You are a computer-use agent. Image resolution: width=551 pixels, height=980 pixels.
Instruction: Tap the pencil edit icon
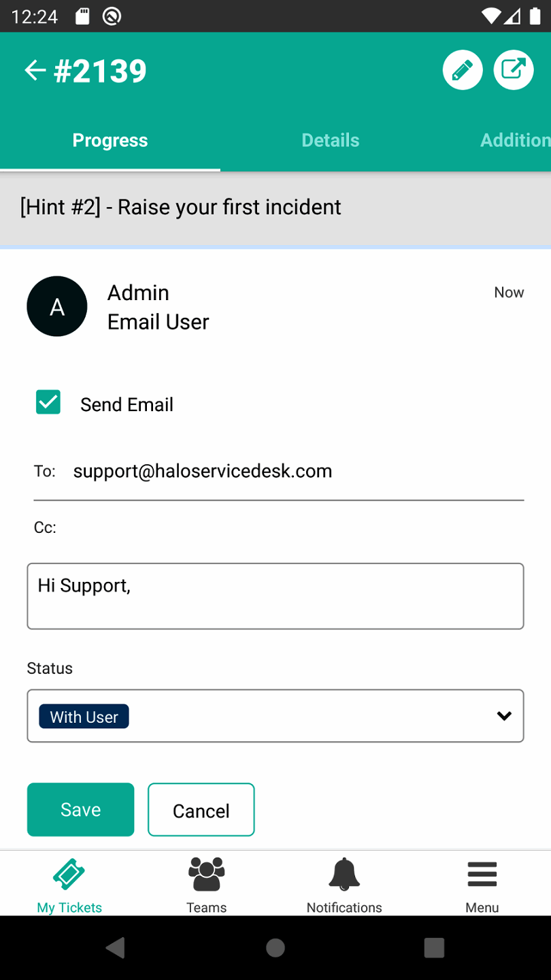click(463, 70)
